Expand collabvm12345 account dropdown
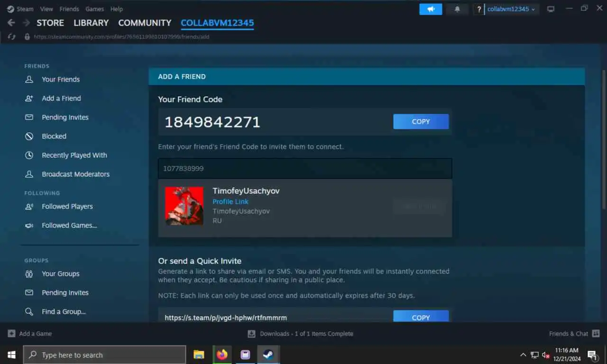The height and width of the screenshot is (364, 607). tap(512, 9)
